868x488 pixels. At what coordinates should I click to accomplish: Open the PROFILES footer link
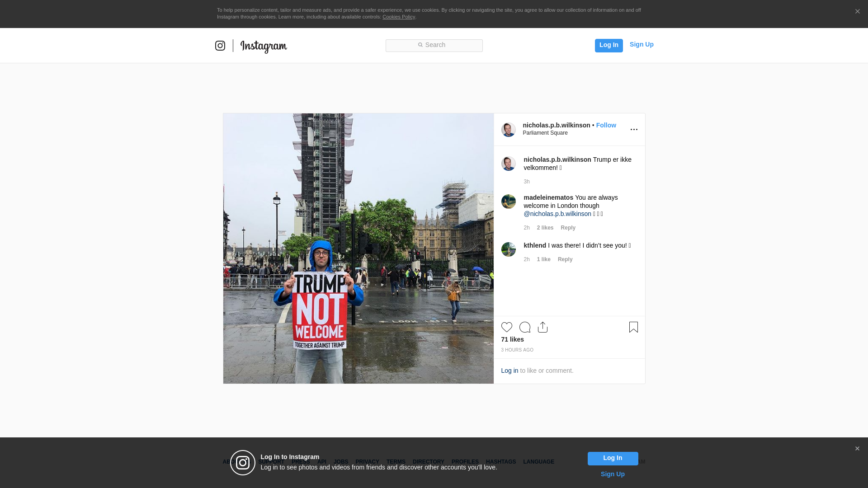tap(465, 462)
